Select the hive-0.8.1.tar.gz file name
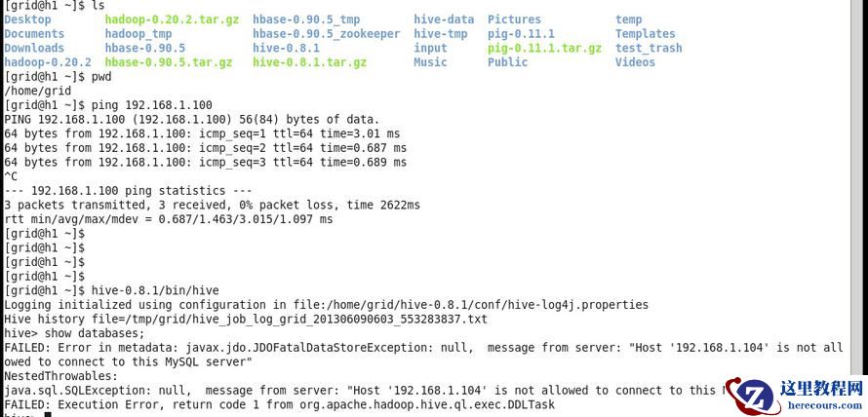868x417 pixels. click(309, 62)
